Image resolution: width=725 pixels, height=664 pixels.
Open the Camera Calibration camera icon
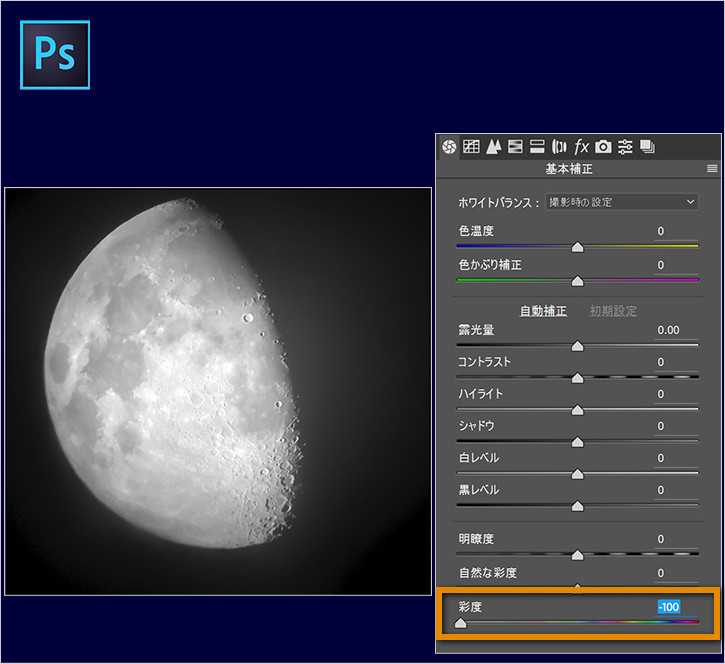tap(603, 147)
